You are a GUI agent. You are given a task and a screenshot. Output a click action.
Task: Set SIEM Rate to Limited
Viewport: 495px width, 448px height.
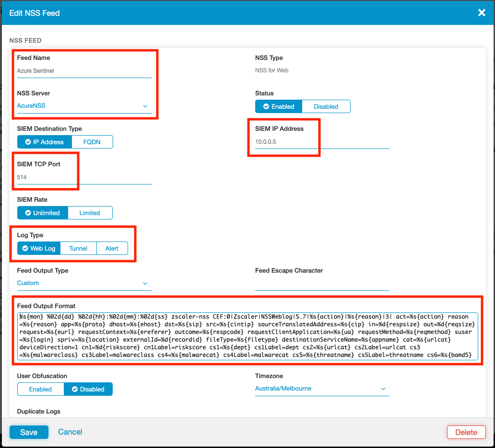90,213
